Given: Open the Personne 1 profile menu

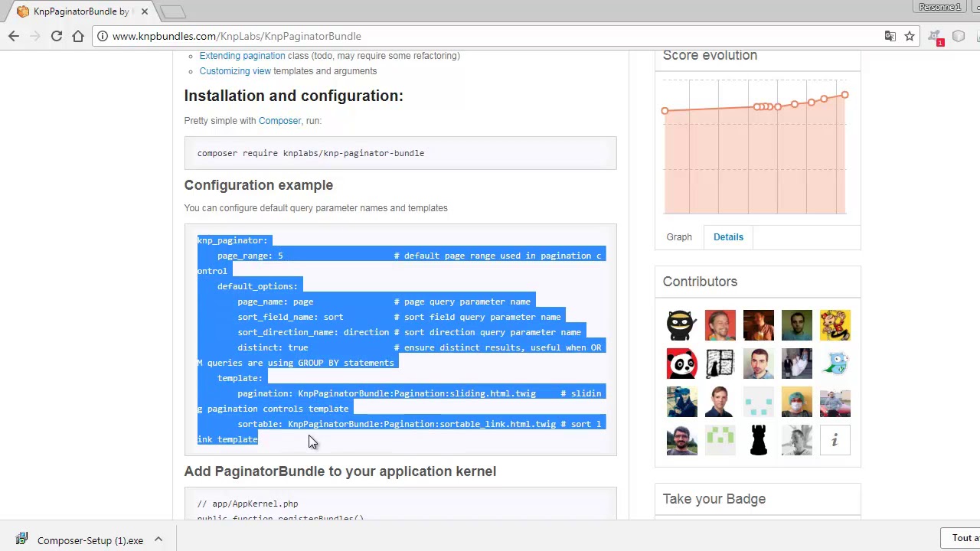Looking at the screenshot, I should (939, 7).
